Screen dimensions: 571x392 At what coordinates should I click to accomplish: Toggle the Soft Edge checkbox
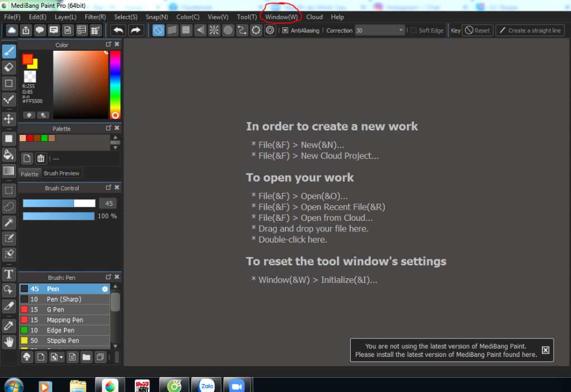(413, 31)
